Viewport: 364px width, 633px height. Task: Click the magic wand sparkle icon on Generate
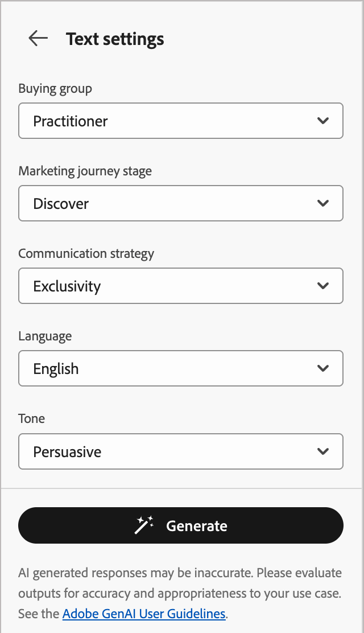(x=144, y=525)
